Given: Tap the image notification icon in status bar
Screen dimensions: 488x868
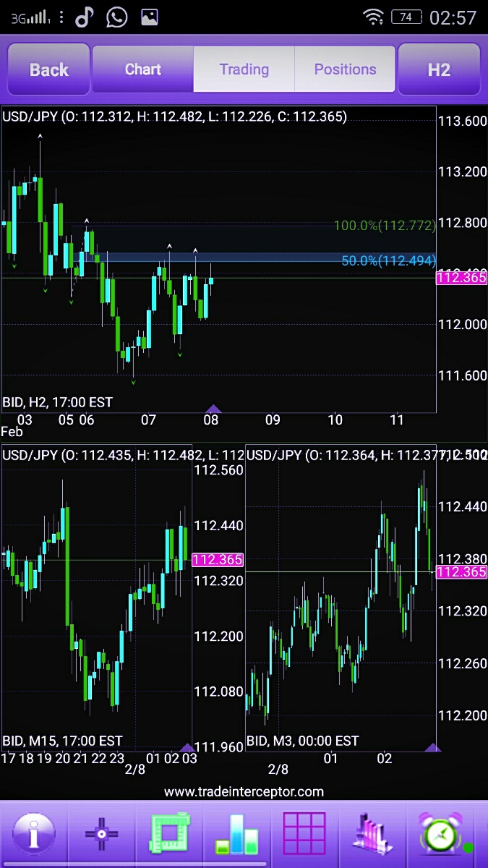Looking at the screenshot, I should click(x=150, y=17).
